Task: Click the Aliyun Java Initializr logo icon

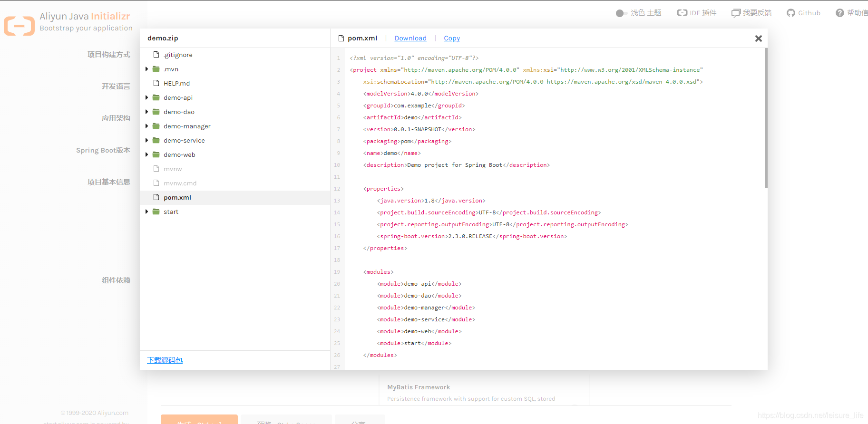Action: click(19, 26)
